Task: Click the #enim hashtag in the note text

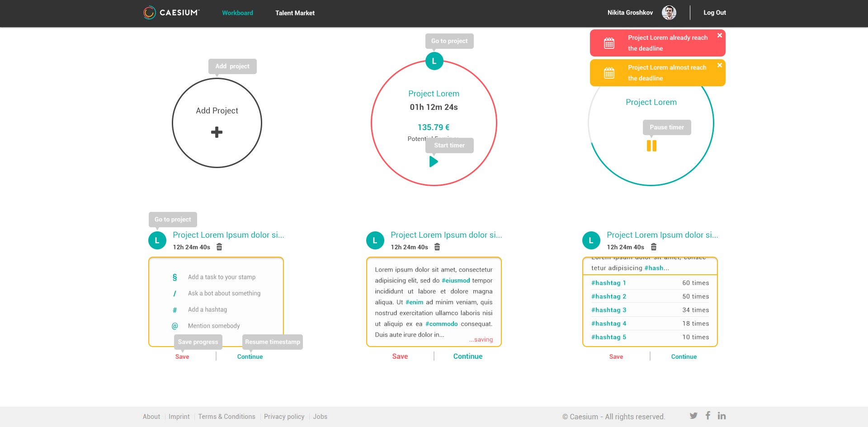Action: tap(415, 302)
